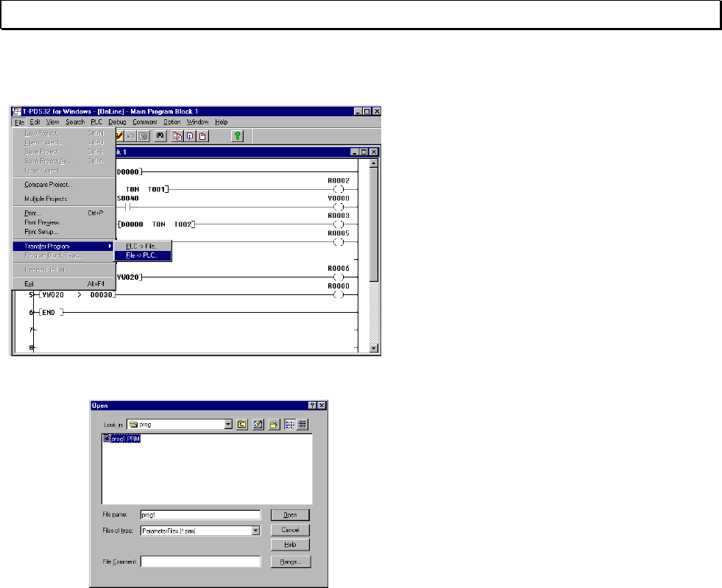Click the 00030 value on rung 5

[x=102, y=294]
